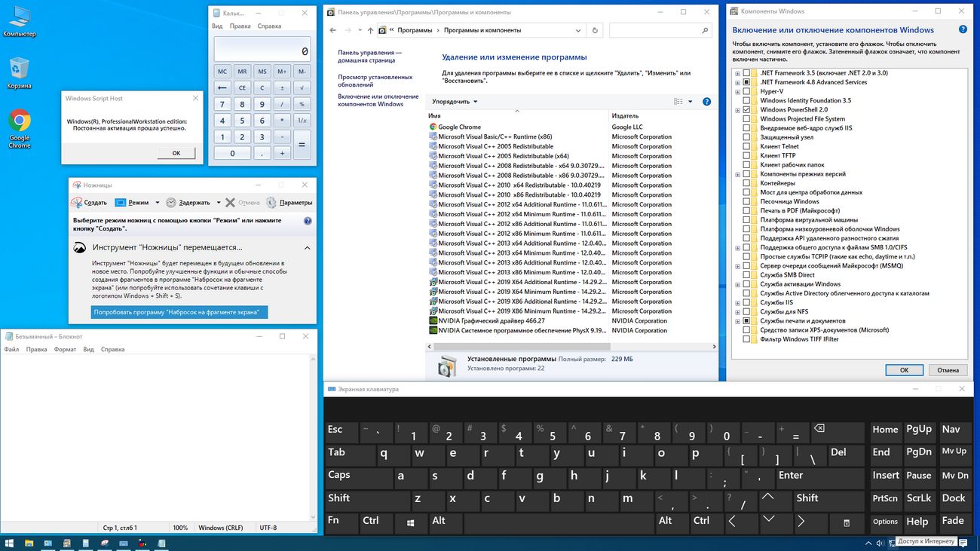Open Calculator Вид menu

tap(217, 26)
